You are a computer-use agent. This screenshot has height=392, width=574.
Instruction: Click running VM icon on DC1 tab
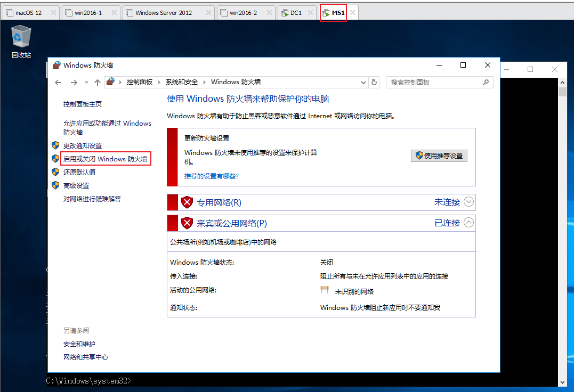click(285, 13)
